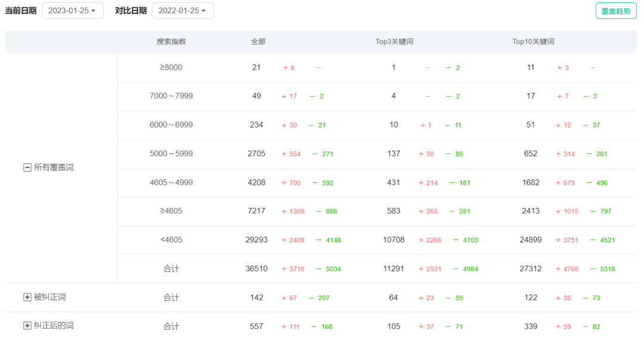Click the Top3关键词 column header
This screenshot has width=644, height=339.
click(x=394, y=42)
